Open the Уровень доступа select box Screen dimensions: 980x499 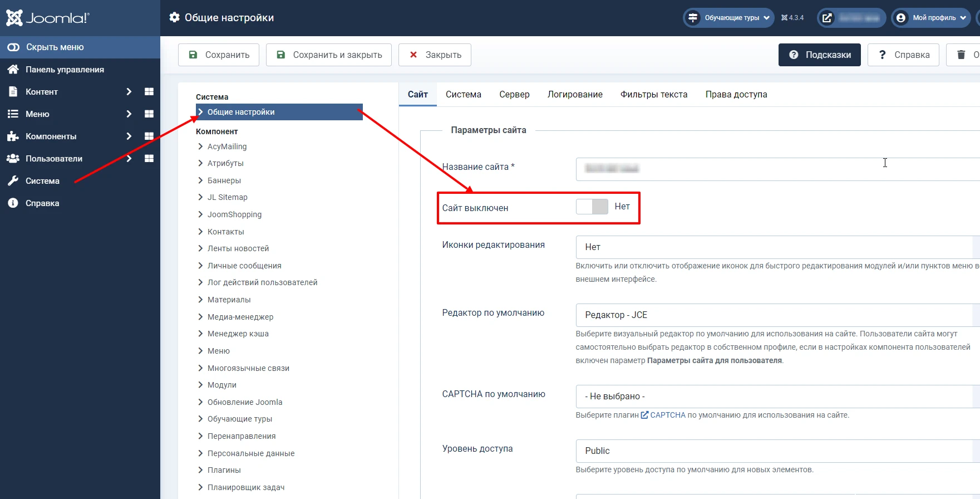point(777,451)
